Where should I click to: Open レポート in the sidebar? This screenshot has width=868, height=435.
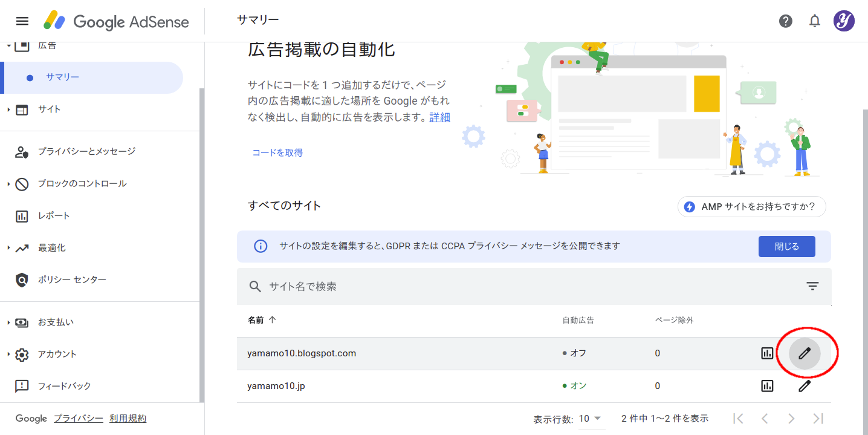coord(54,216)
